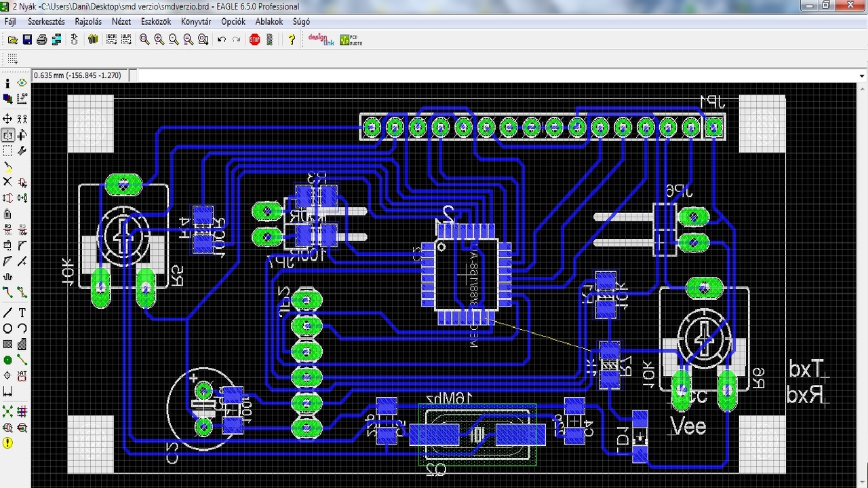Select the Optimize tool

22,261
